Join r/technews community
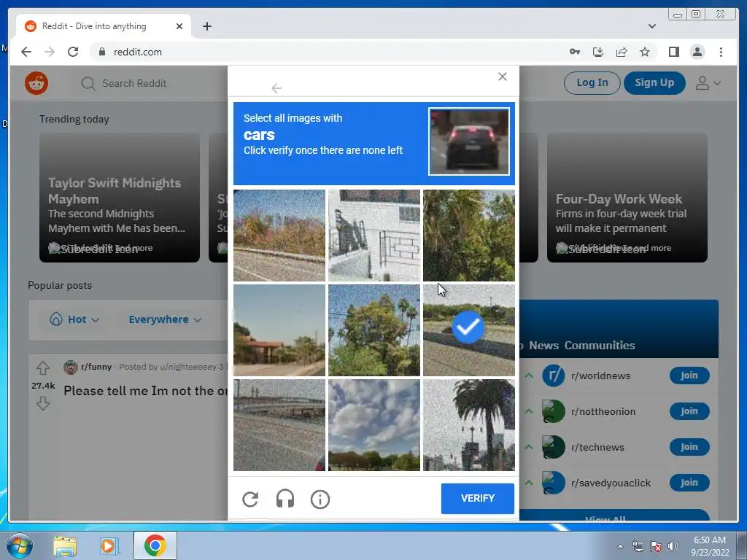Viewport: 747px width, 560px height. pos(689,447)
